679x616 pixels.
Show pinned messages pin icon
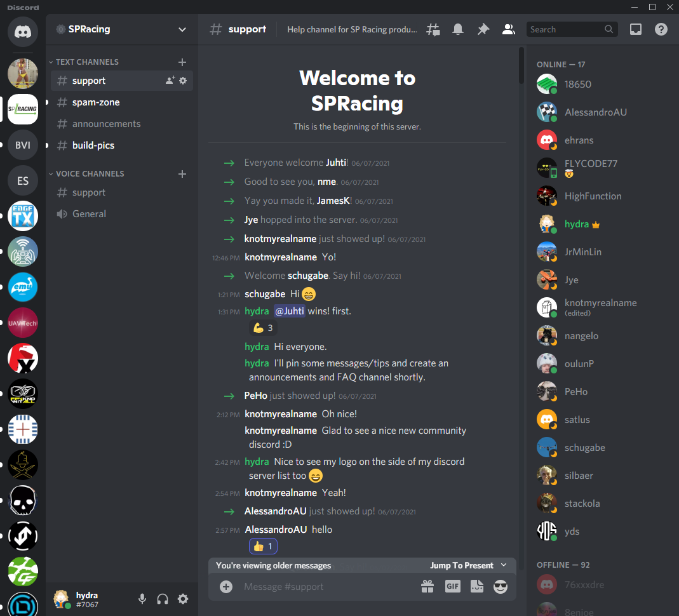pyautogui.click(x=483, y=29)
